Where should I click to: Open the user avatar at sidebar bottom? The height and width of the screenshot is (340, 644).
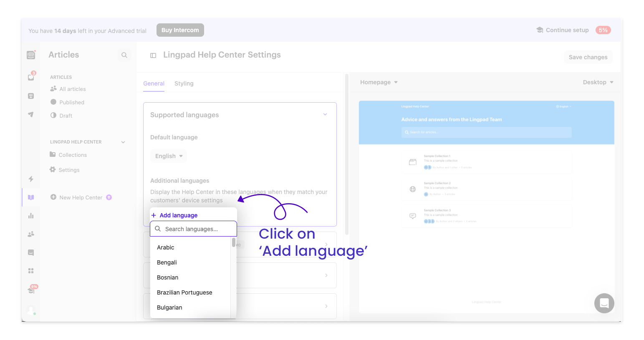point(31,310)
